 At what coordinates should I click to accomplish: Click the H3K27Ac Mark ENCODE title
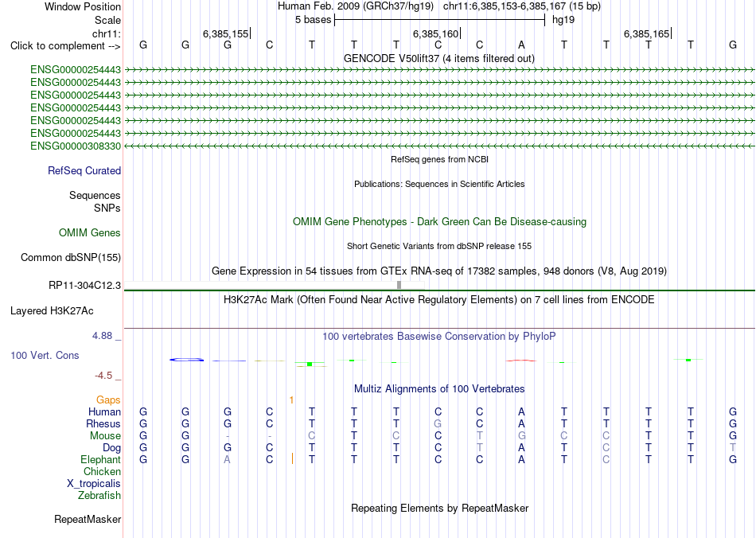pos(439,300)
